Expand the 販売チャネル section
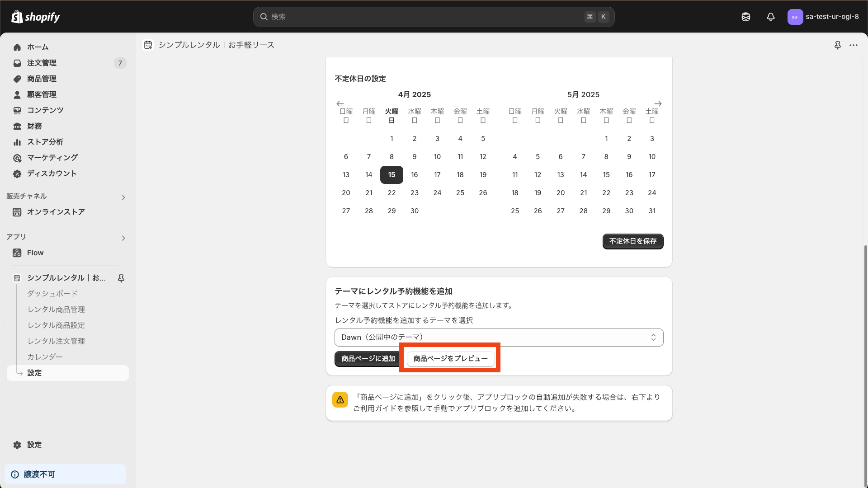This screenshot has height=488, width=868. coord(123,197)
